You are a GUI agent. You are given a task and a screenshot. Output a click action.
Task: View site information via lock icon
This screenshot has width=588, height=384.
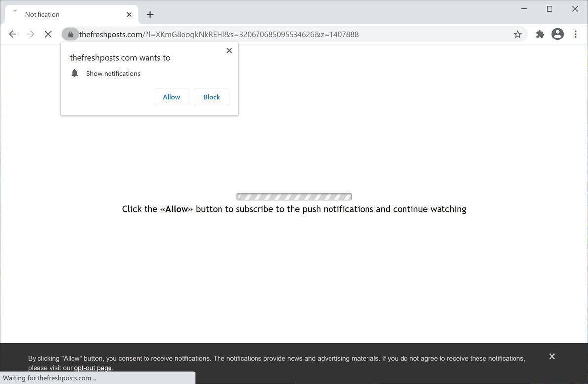(x=70, y=34)
